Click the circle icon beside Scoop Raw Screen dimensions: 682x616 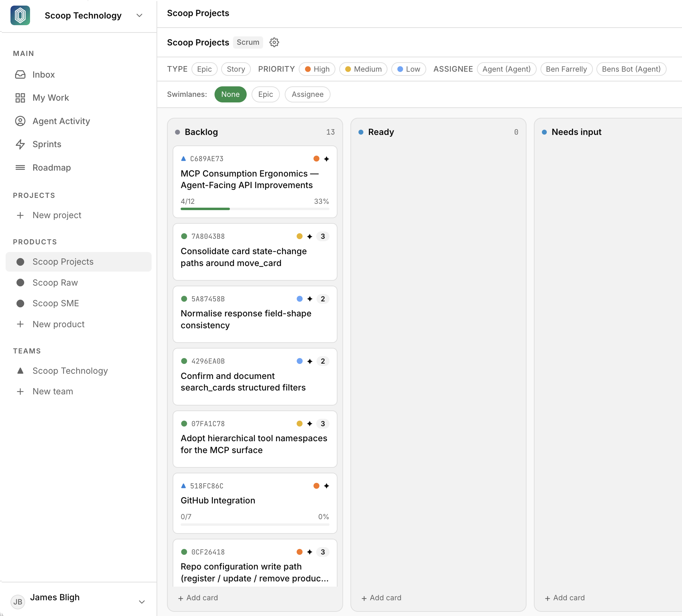tap(20, 282)
